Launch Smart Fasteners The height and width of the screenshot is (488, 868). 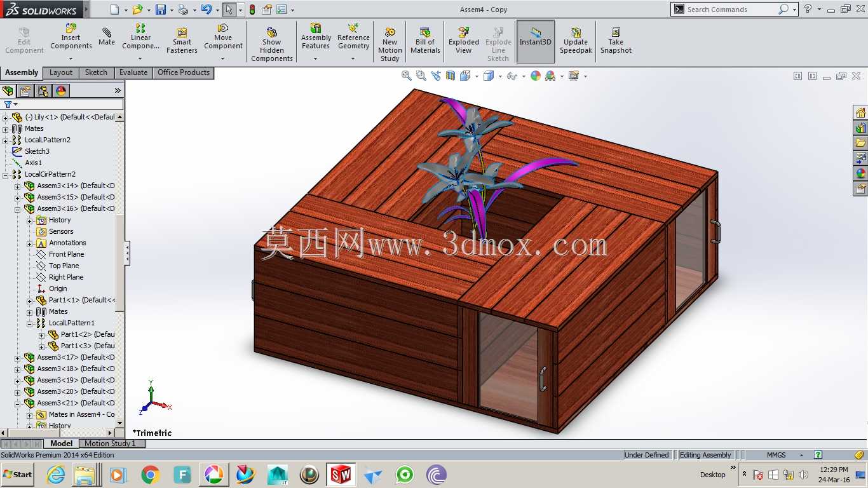182,41
